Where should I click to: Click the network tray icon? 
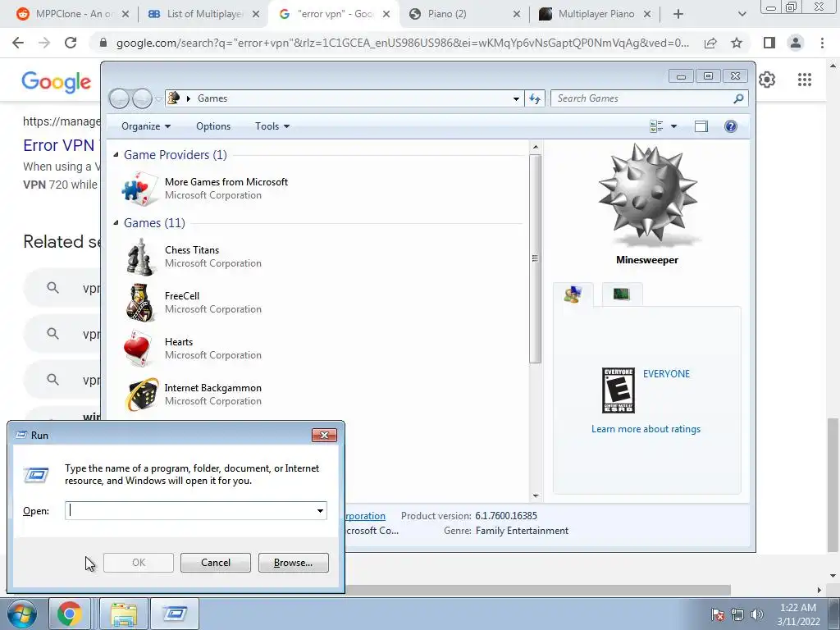tap(737, 614)
